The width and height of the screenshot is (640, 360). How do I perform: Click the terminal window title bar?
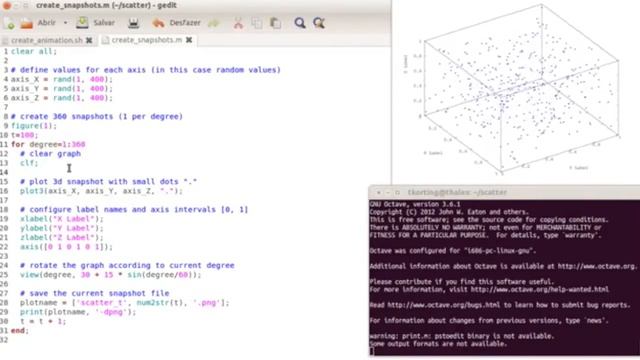pos(504,192)
